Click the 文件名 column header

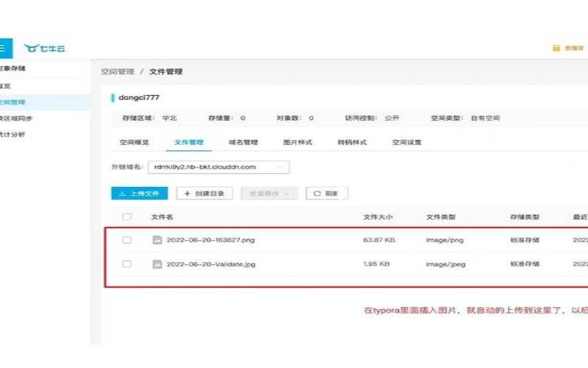point(162,216)
